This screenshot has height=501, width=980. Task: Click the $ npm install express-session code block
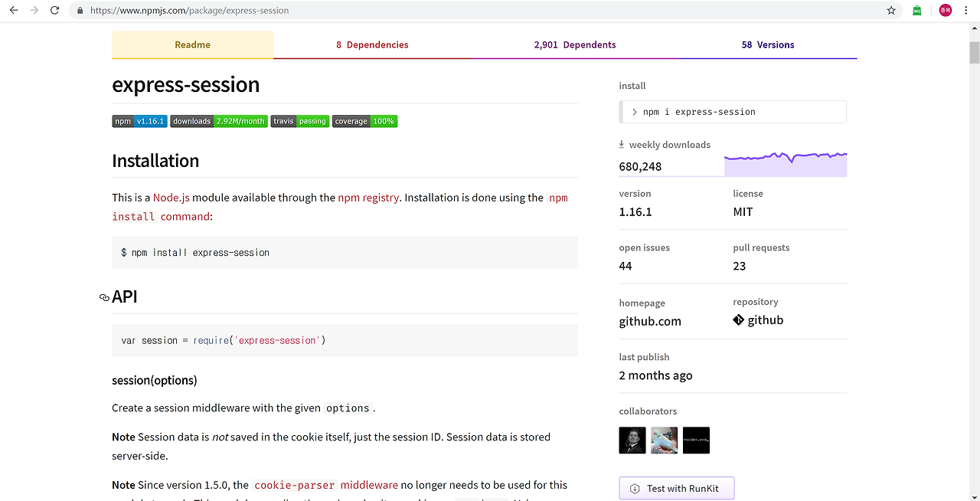pyautogui.click(x=345, y=252)
